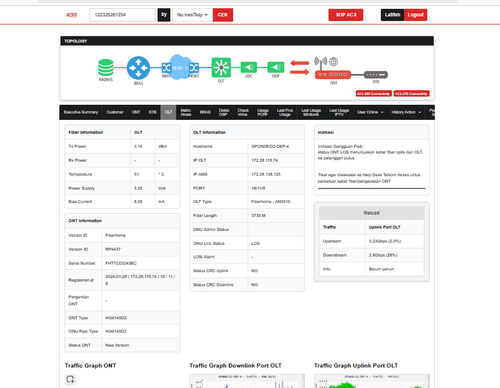Switch to the Customer tab
Image resolution: width=500 pixels, height=388 pixels.
point(115,112)
